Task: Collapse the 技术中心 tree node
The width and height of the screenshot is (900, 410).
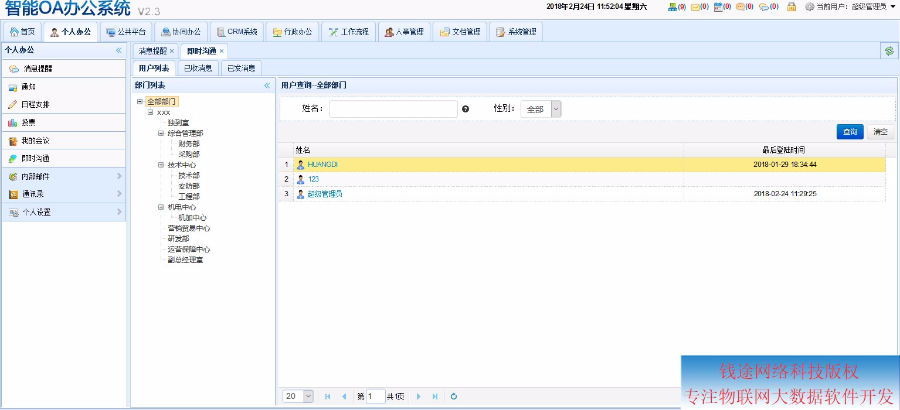Action: pyautogui.click(x=161, y=165)
